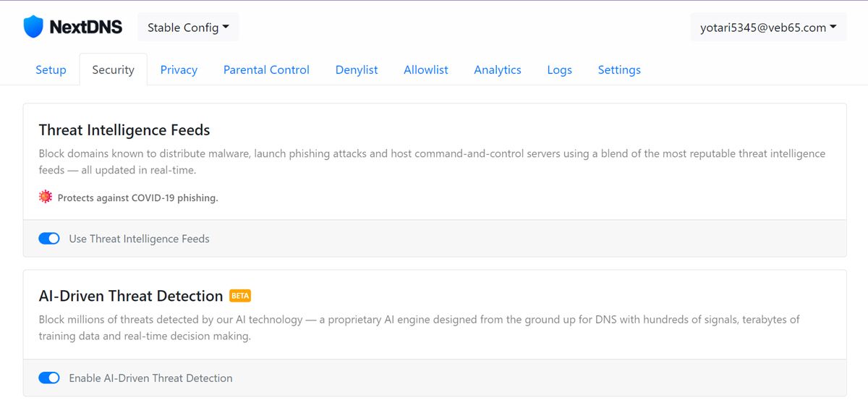Screen dimensions: 868x408
Task: Open the Privacy tab
Action: [179, 69]
